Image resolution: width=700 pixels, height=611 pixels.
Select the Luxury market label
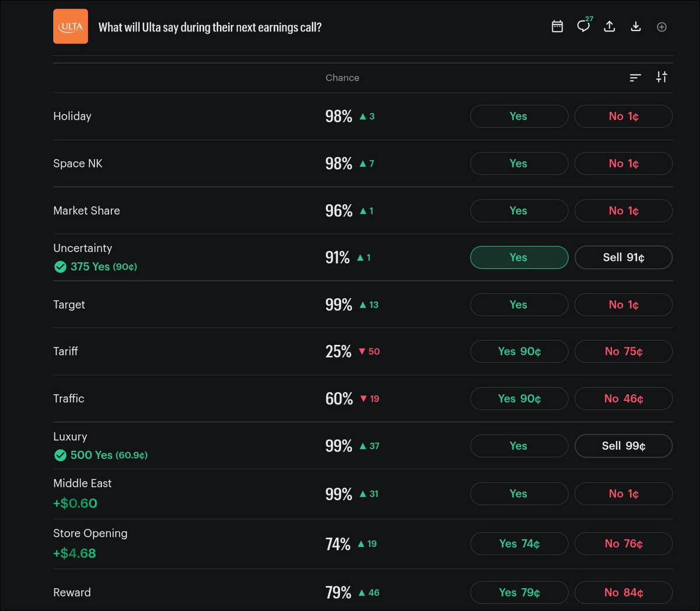(x=70, y=437)
